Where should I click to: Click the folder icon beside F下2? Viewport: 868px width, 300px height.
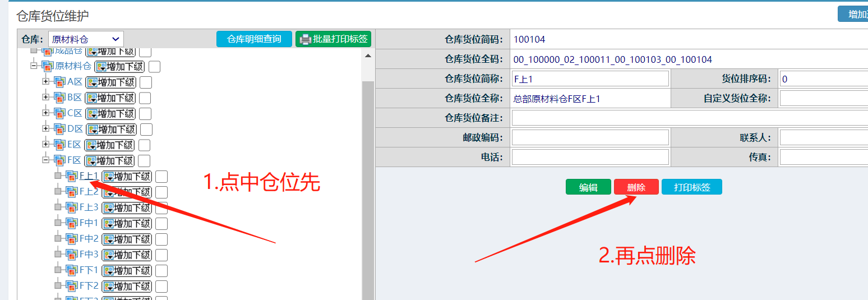[x=72, y=286]
